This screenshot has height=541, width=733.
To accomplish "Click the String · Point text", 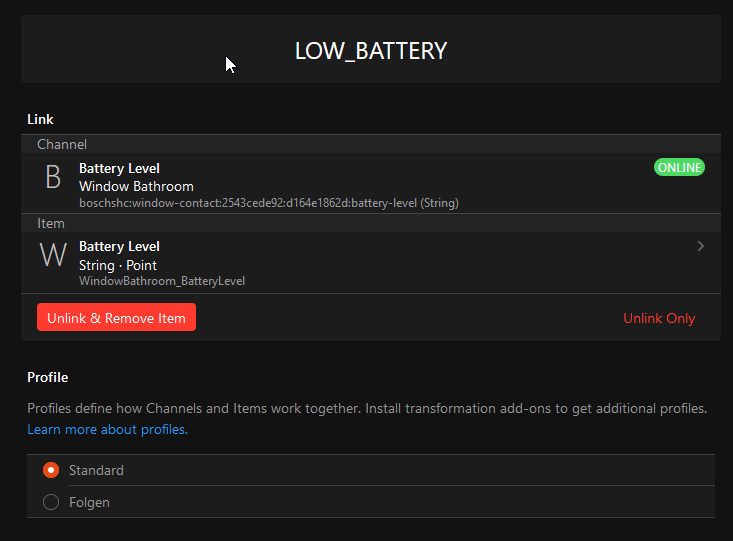I will 118,266.
